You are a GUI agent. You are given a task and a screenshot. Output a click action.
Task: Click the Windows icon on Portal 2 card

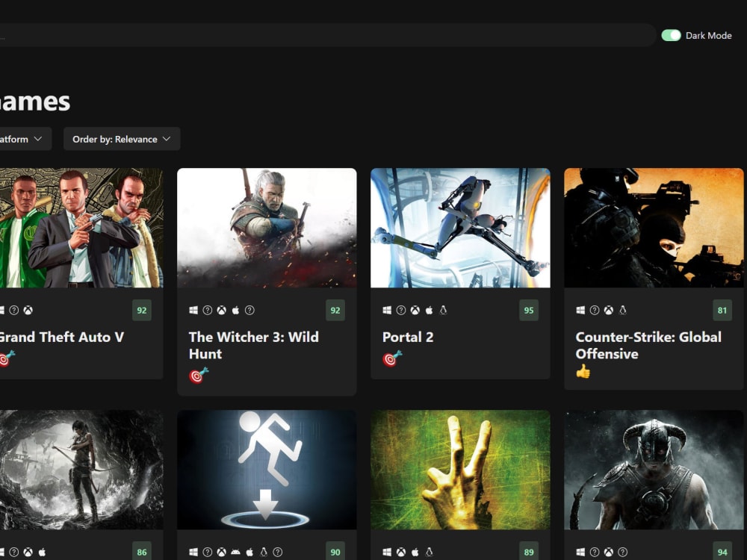[x=387, y=311]
